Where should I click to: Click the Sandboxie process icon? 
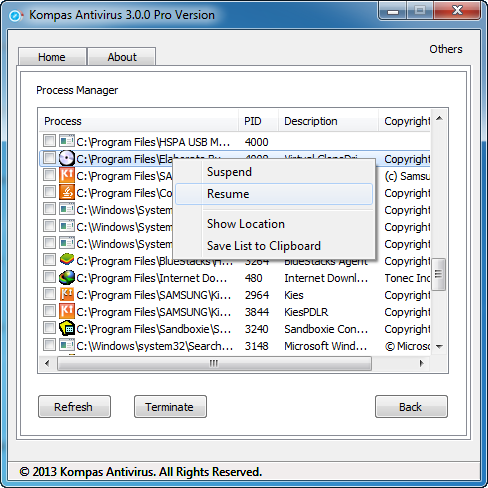pos(67,328)
